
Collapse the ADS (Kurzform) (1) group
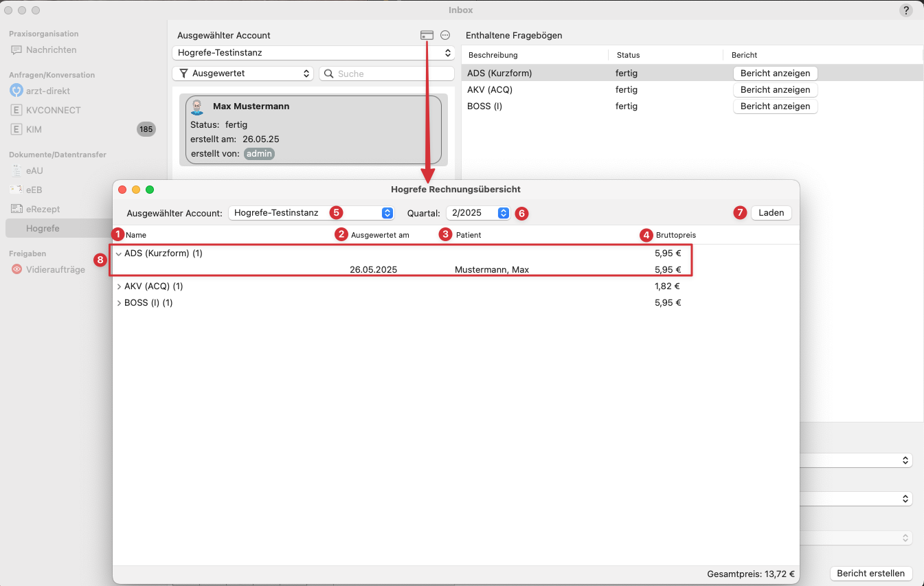(119, 253)
